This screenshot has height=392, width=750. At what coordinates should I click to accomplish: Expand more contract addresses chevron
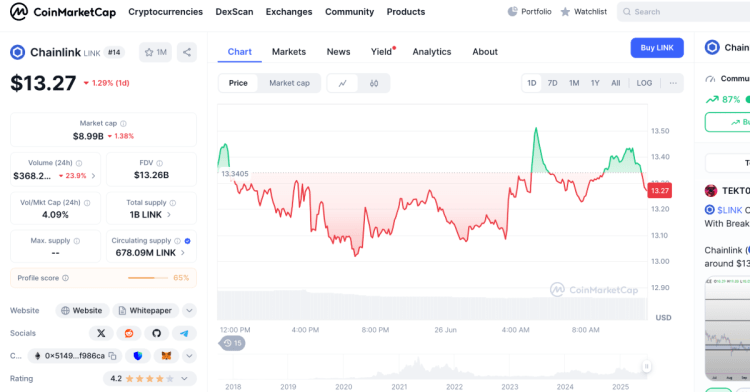(189, 356)
